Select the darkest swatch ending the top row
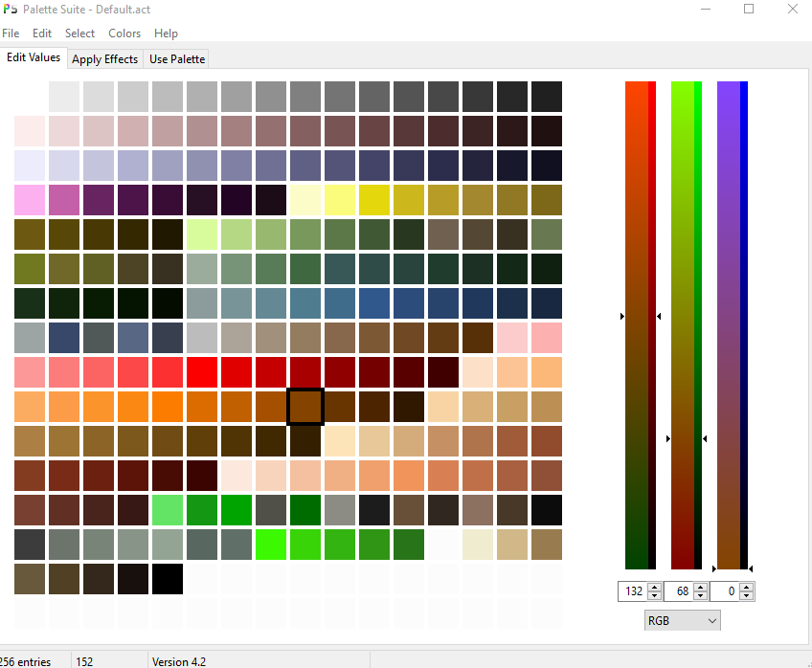This screenshot has height=668, width=812. 547,97
